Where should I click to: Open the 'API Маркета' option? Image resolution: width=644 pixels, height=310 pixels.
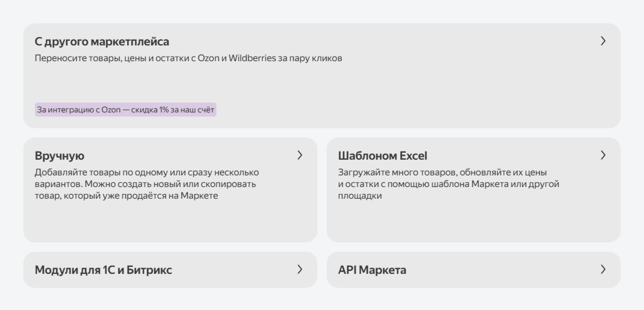coord(372,270)
